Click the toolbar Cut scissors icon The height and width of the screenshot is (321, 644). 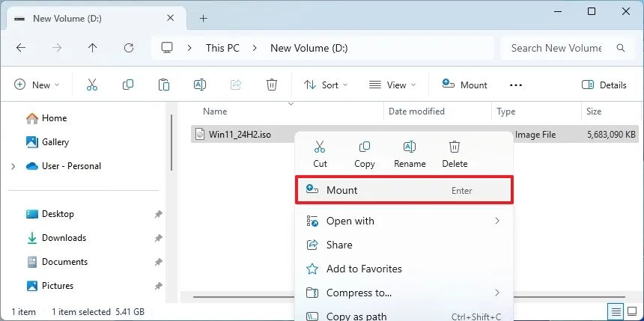click(x=92, y=85)
